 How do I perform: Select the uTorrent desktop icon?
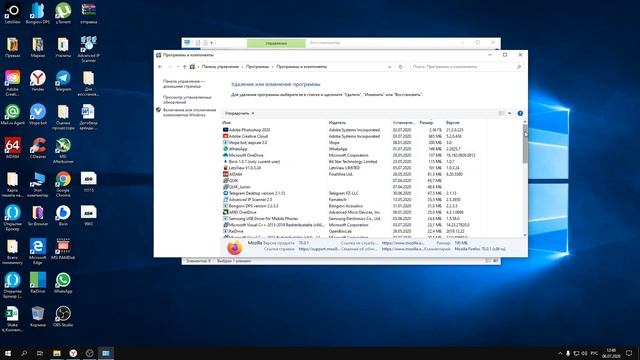pyautogui.click(x=63, y=13)
